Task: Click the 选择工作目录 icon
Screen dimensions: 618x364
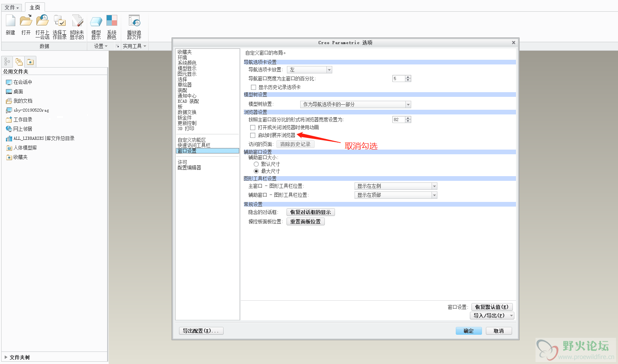Action: click(59, 21)
